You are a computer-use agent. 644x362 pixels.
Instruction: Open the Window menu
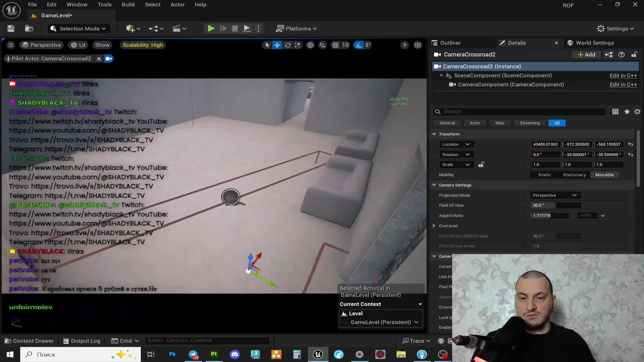coord(77,5)
